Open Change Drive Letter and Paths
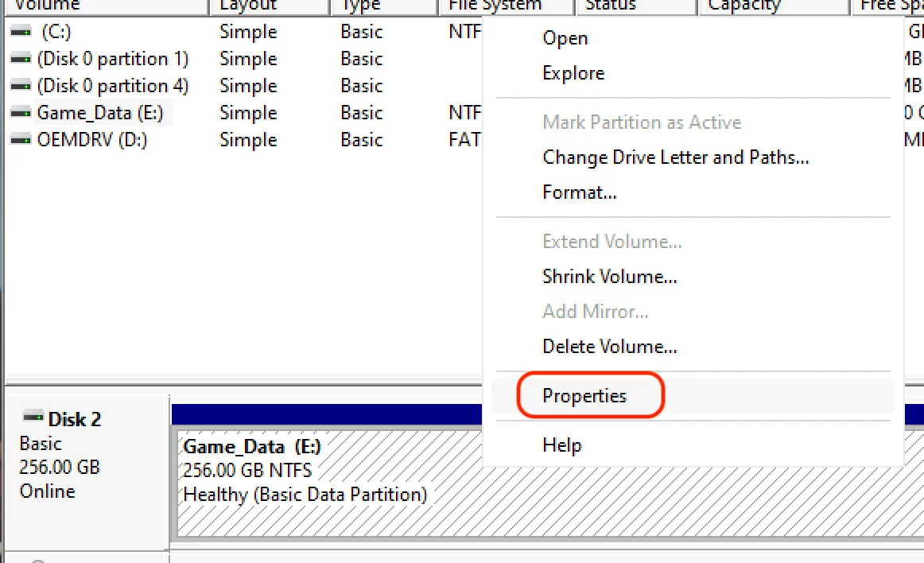This screenshot has height=563, width=924. (676, 157)
